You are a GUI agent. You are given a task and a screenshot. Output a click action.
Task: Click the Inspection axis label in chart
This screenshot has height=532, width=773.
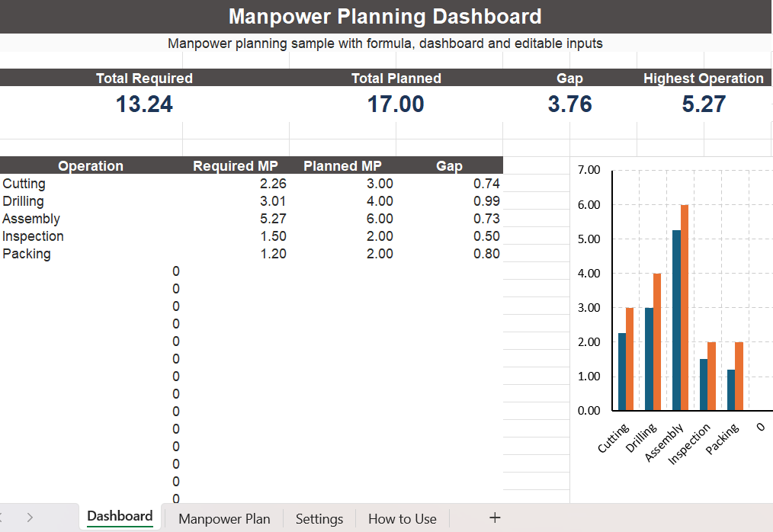[x=689, y=444]
